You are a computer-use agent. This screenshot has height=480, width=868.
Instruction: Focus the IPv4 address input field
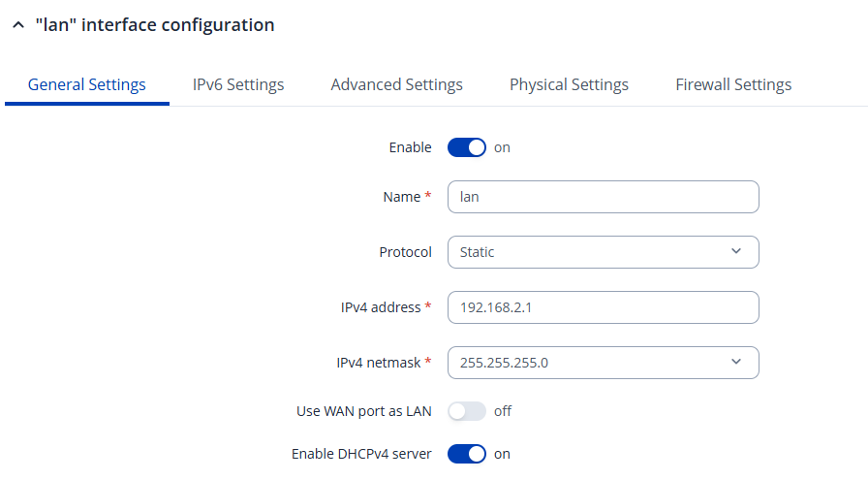(603, 307)
